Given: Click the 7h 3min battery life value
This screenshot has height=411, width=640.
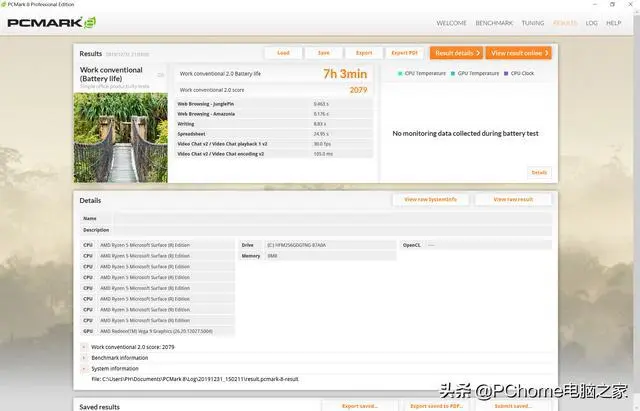Looking at the screenshot, I should [x=345, y=74].
